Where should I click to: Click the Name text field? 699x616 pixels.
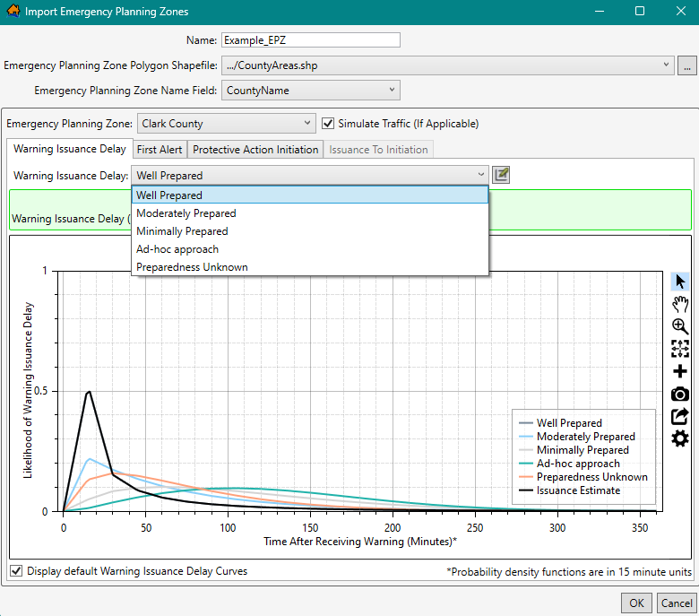tap(310, 40)
